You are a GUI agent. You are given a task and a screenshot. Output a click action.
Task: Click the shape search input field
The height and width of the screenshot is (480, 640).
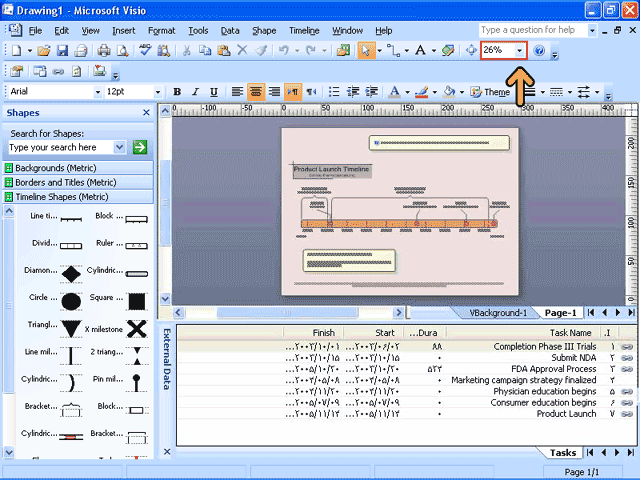[60, 147]
